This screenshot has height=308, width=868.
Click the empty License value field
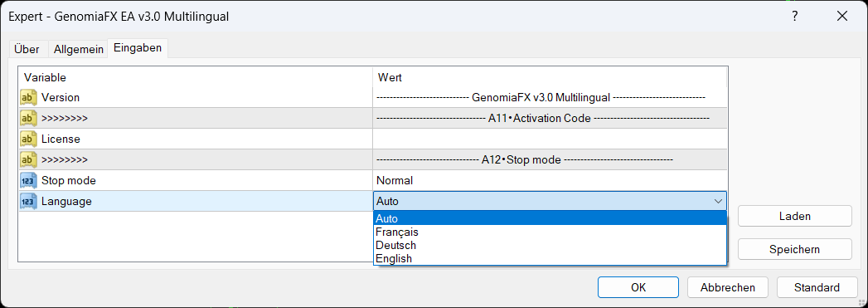550,139
